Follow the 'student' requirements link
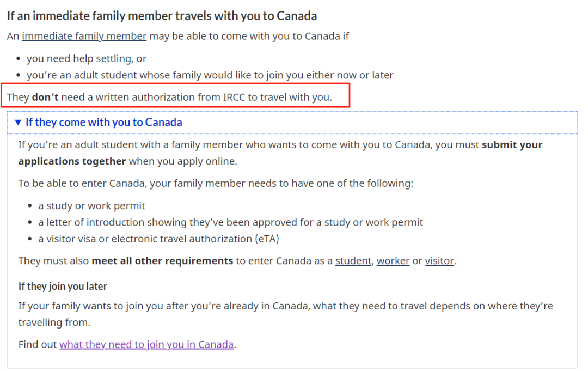 353,261
